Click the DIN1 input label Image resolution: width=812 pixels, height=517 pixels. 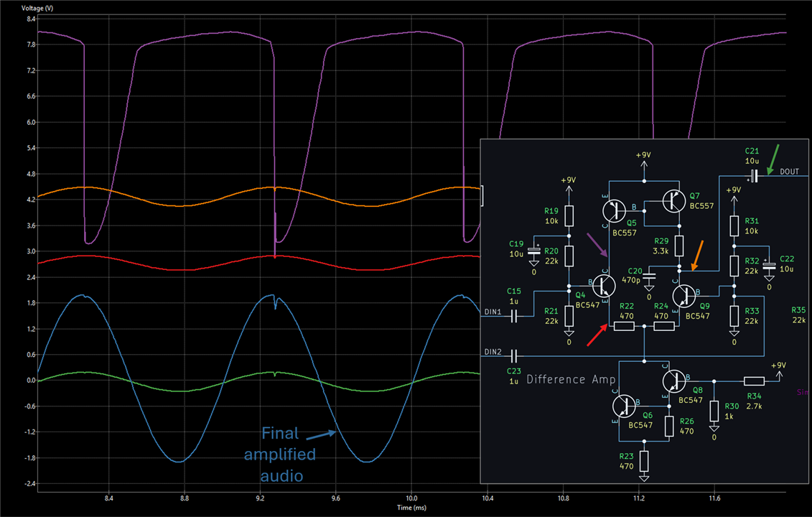493,312
